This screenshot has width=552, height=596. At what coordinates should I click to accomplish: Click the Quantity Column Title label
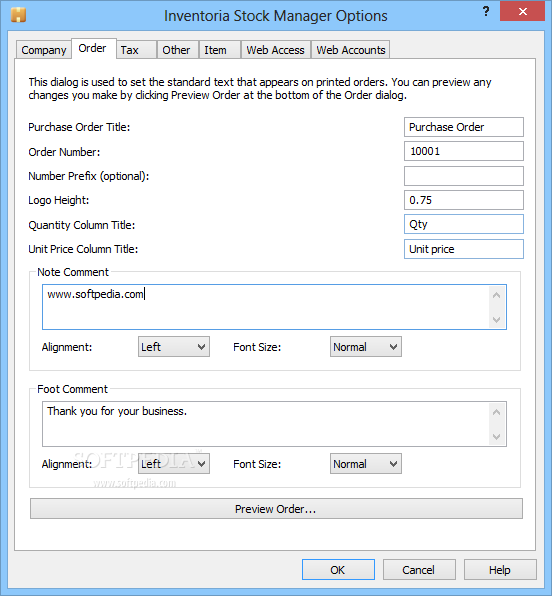click(x=82, y=225)
